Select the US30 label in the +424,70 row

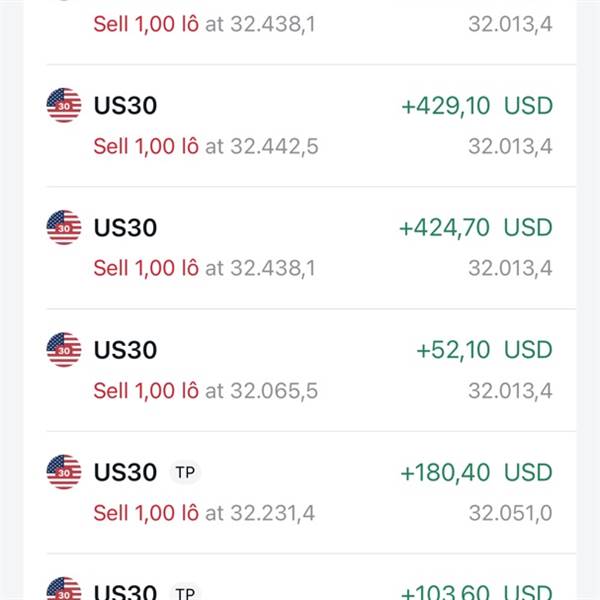(125, 228)
